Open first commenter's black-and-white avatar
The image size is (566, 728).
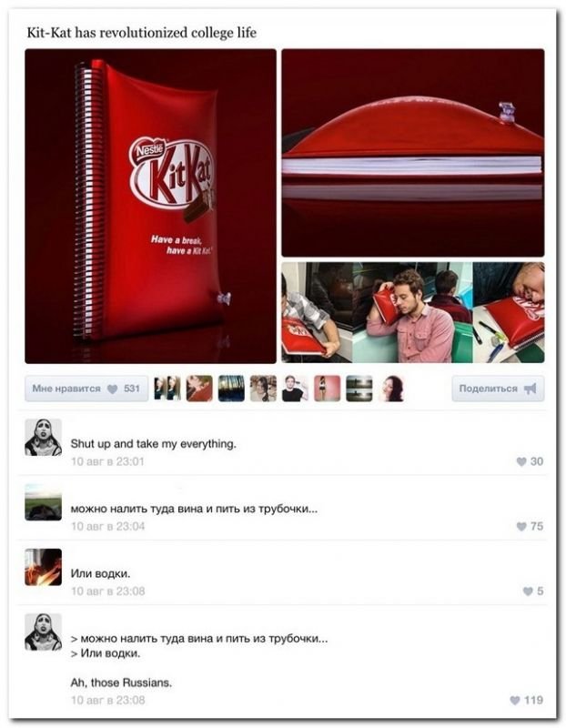43,438
